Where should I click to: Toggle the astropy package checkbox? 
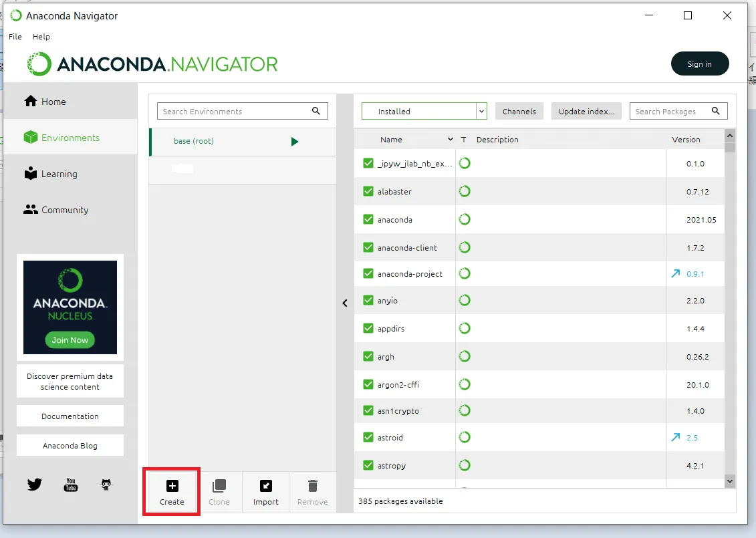point(368,465)
